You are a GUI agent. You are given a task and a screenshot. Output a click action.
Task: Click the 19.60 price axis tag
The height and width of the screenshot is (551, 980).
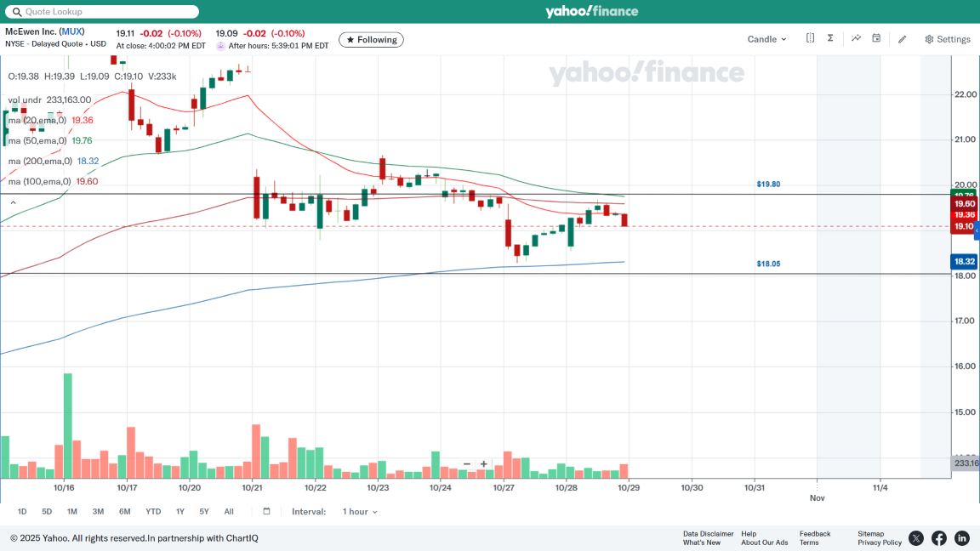coord(964,204)
